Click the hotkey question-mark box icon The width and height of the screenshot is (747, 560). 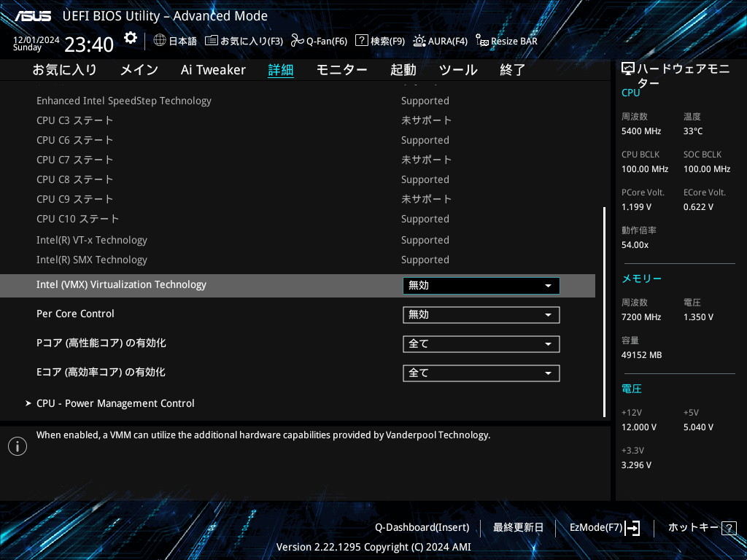tap(729, 528)
